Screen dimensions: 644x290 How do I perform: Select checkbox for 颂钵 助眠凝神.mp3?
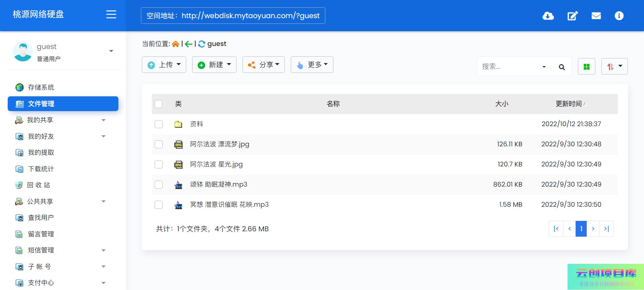(159, 185)
